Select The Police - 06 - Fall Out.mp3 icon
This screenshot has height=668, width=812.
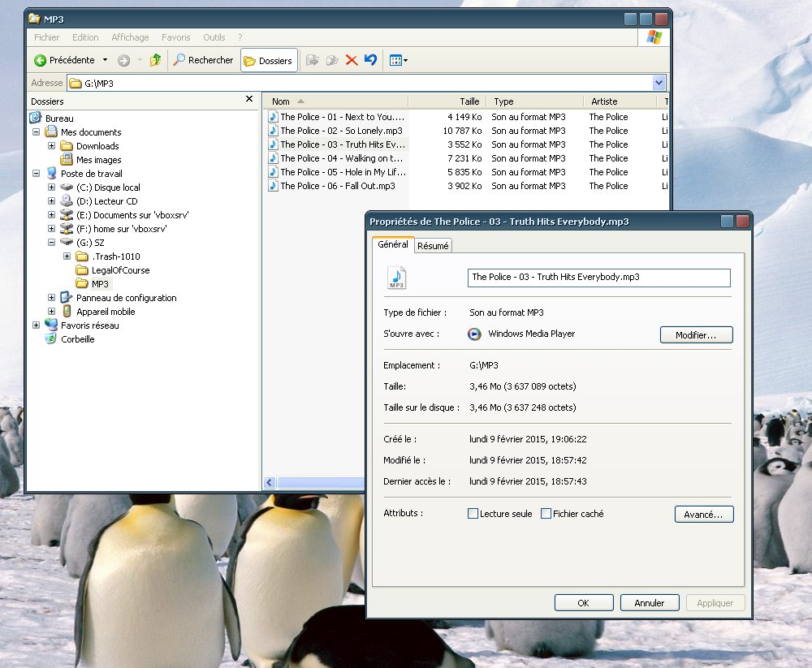click(x=273, y=185)
